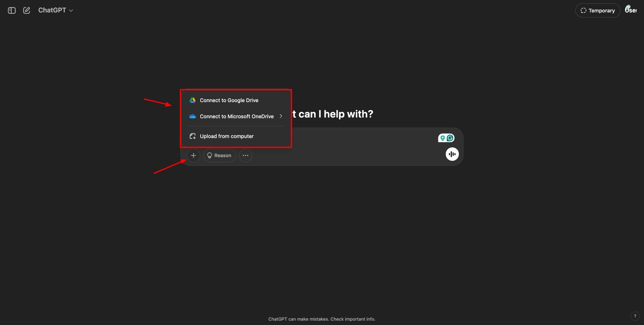Open the question mark help button

click(x=635, y=316)
